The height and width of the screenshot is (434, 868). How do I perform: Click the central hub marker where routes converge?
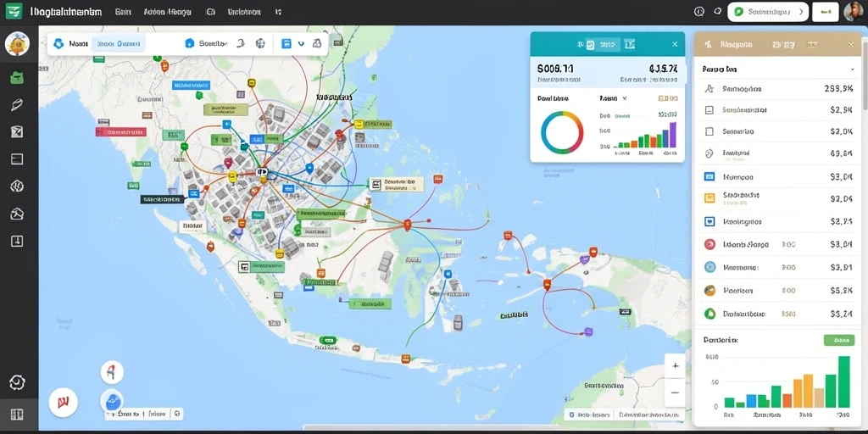(262, 173)
